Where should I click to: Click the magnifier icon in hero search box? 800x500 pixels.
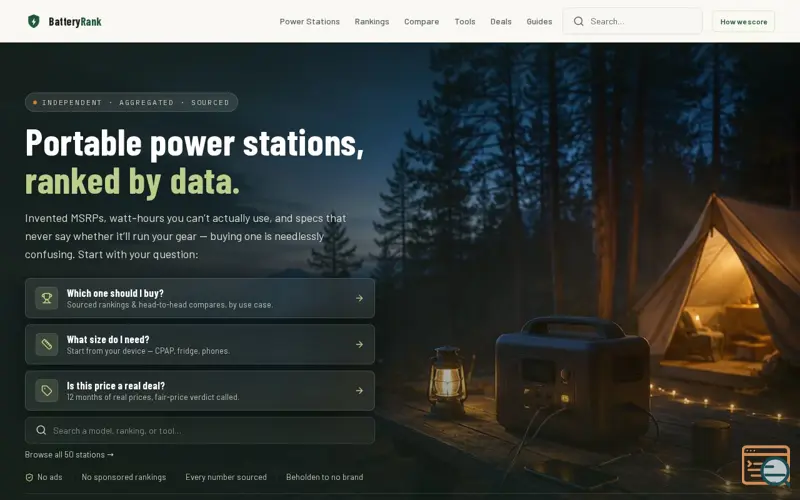(41, 430)
